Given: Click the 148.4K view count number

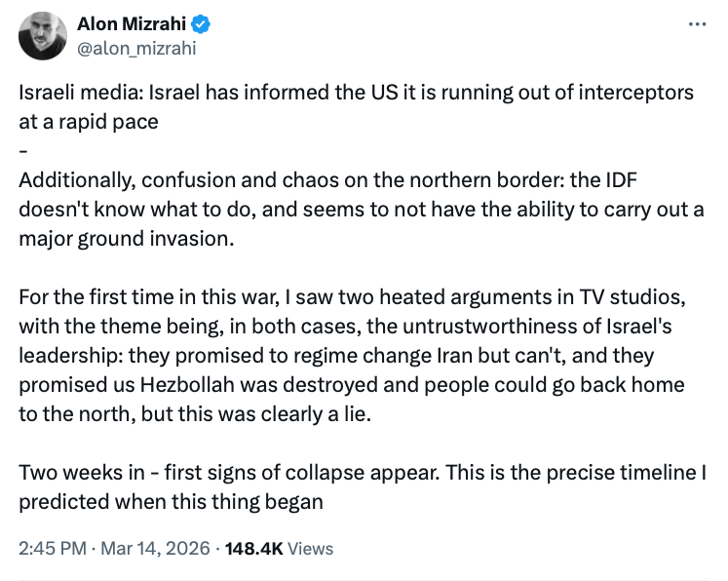Looking at the screenshot, I should click(x=253, y=549).
